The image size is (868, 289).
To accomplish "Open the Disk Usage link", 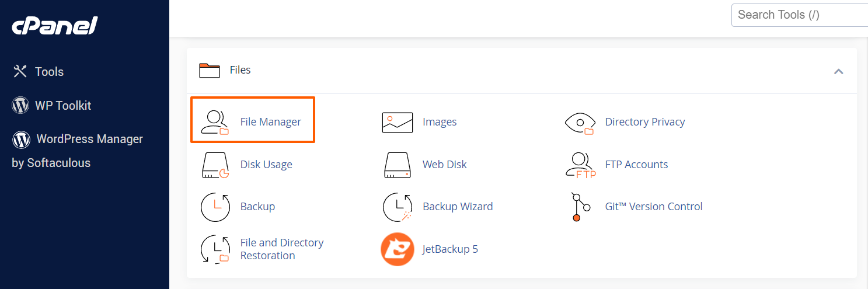I will [x=266, y=165].
